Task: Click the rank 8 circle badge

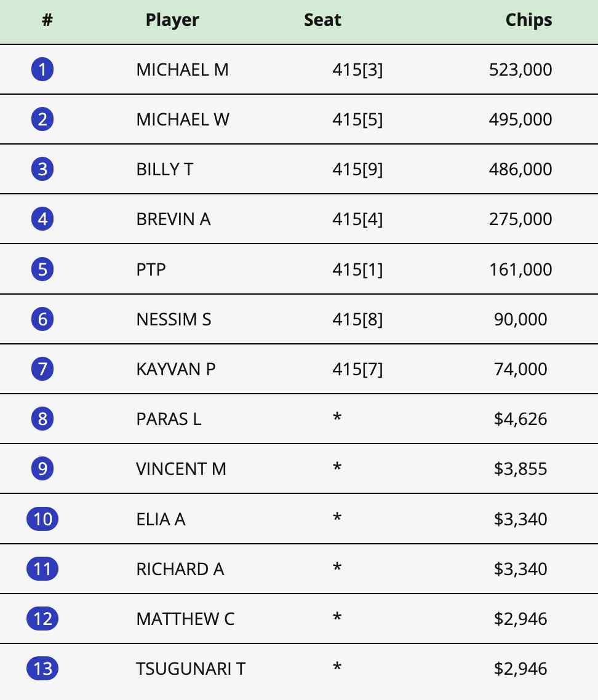Action: [x=42, y=419]
